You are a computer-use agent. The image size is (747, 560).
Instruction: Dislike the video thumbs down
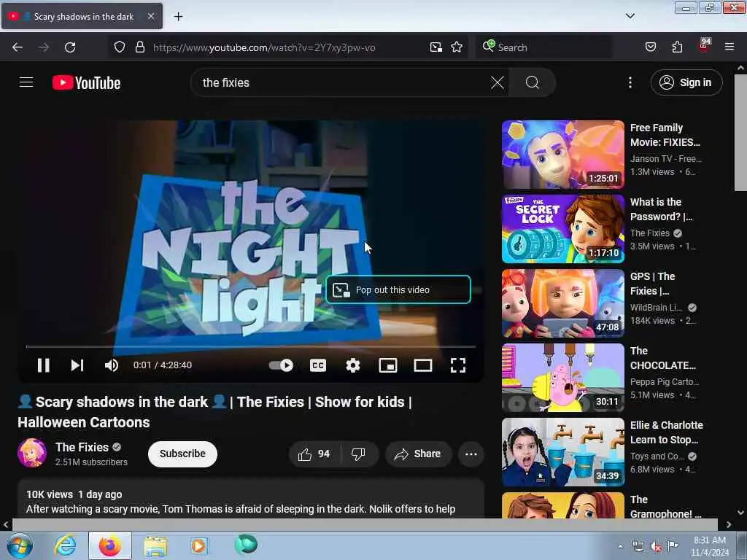(359, 454)
